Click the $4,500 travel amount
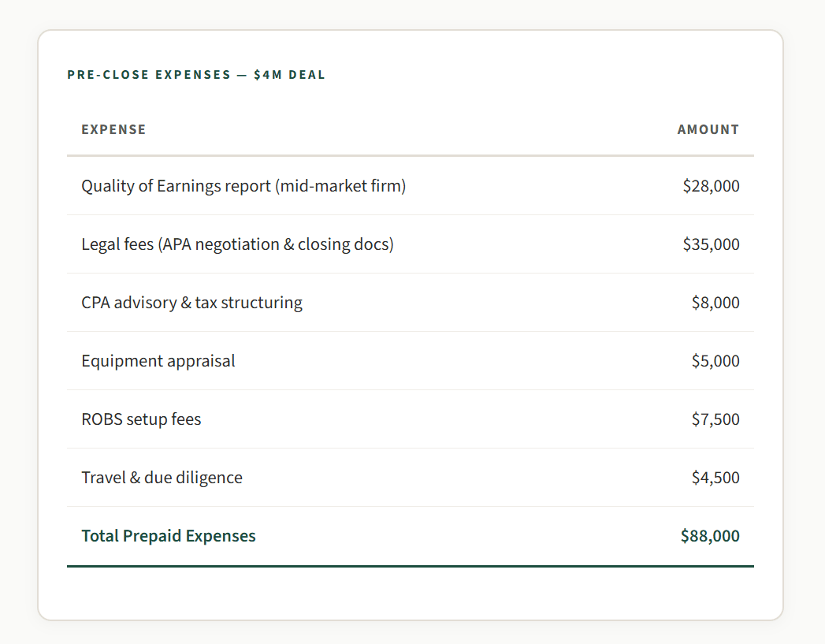This screenshot has height=644, width=825. (x=715, y=478)
